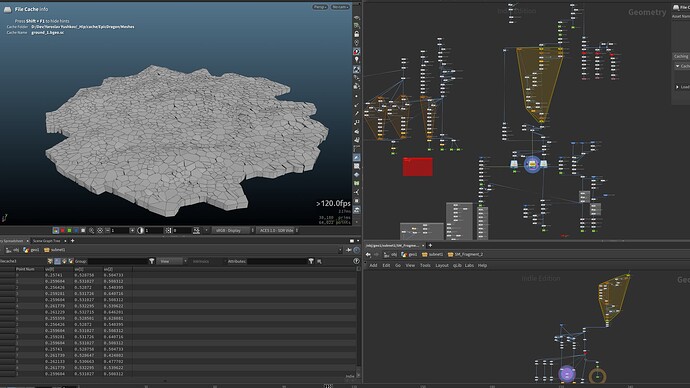This screenshot has height=388, width=690.
Task: Click the lock camera icon in viewport toolbar
Action: click(356, 34)
